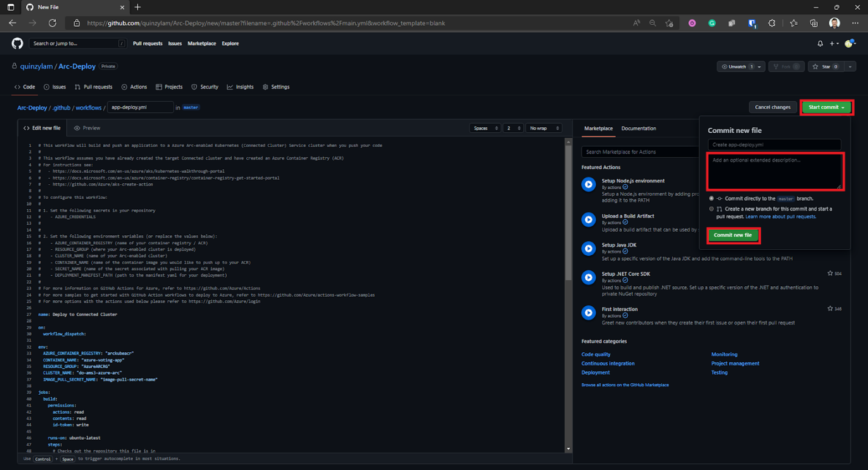Open the notifications bell

click(820, 44)
